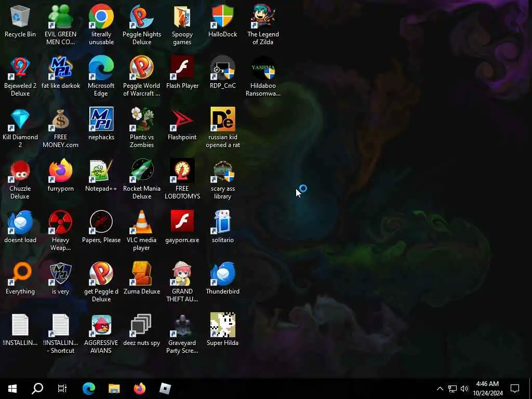The image size is (532, 399).
Task: Select the '!INSTALLIN... - Shortcut' file icon
Action: [x=60, y=334]
